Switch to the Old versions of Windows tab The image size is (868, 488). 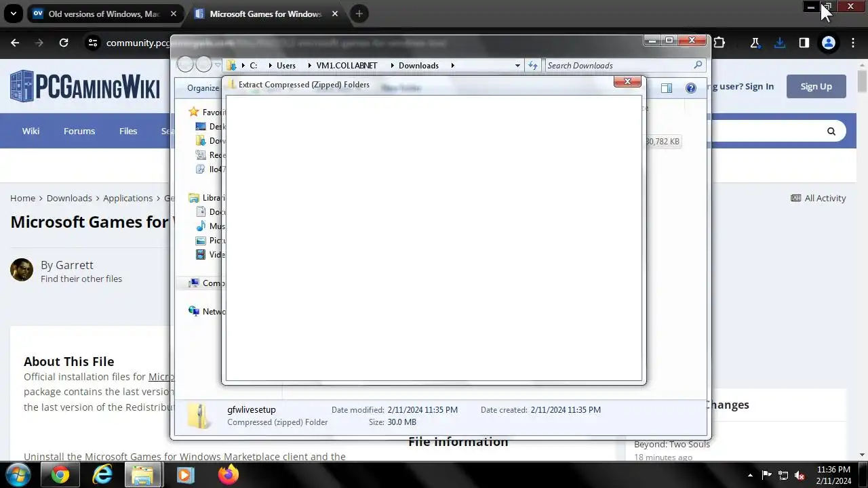click(103, 14)
